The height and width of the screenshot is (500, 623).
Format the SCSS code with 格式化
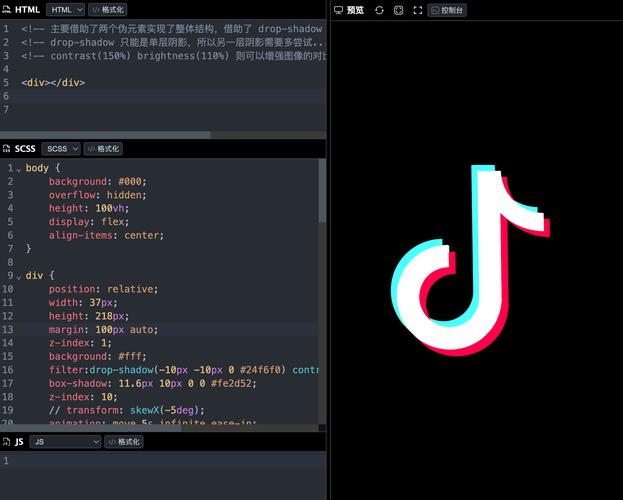pyautogui.click(x=103, y=149)
